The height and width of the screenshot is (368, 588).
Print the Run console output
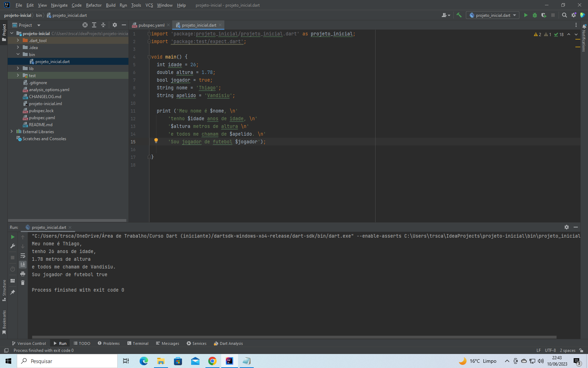coord(23,274)
